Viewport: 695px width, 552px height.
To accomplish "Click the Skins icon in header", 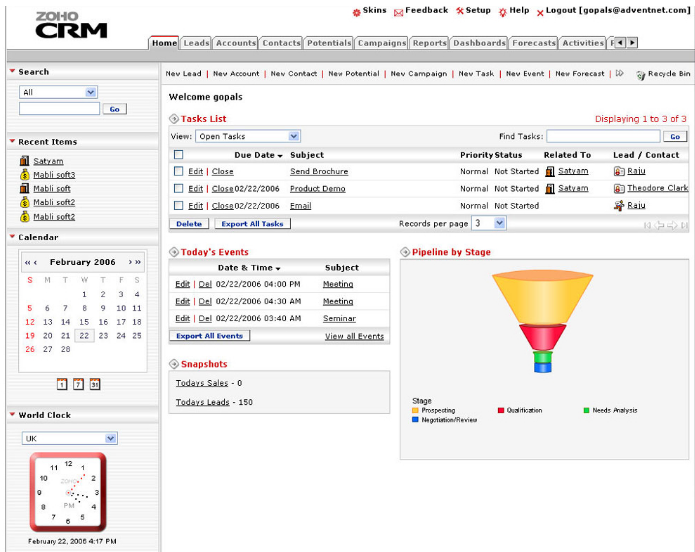I will pos(356,11).
